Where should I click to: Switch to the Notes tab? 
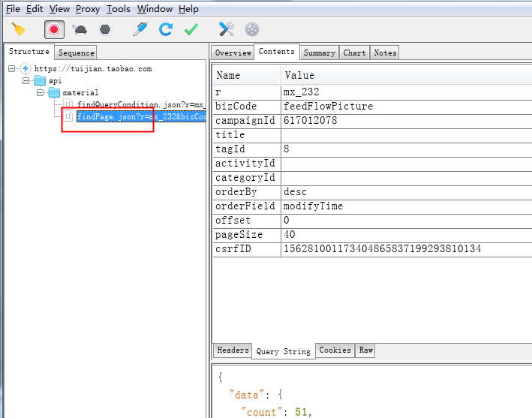point(385,53)
